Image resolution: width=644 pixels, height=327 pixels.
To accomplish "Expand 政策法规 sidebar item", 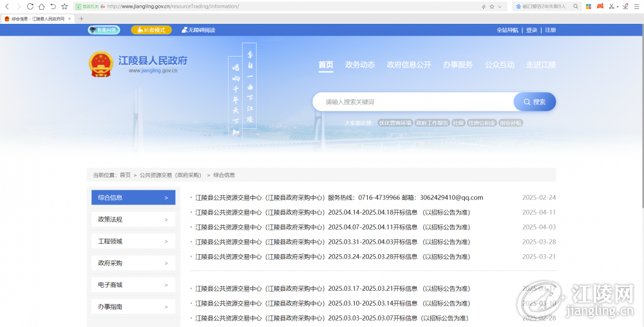I will 133,219.
